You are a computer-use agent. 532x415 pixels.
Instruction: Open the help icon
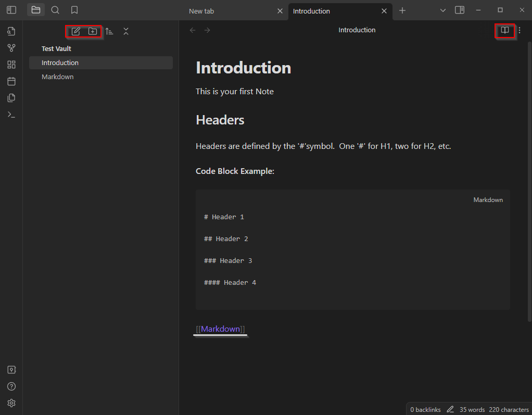[11, 386]
